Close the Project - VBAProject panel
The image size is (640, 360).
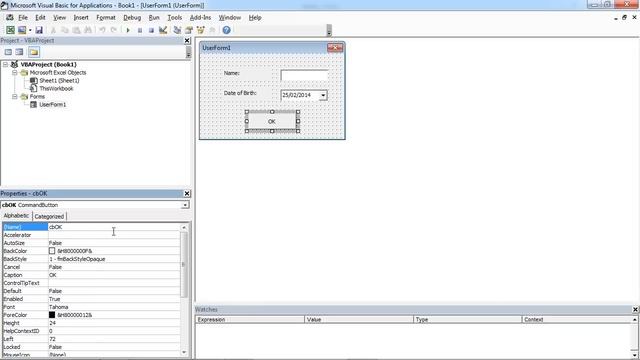[187, 40]
